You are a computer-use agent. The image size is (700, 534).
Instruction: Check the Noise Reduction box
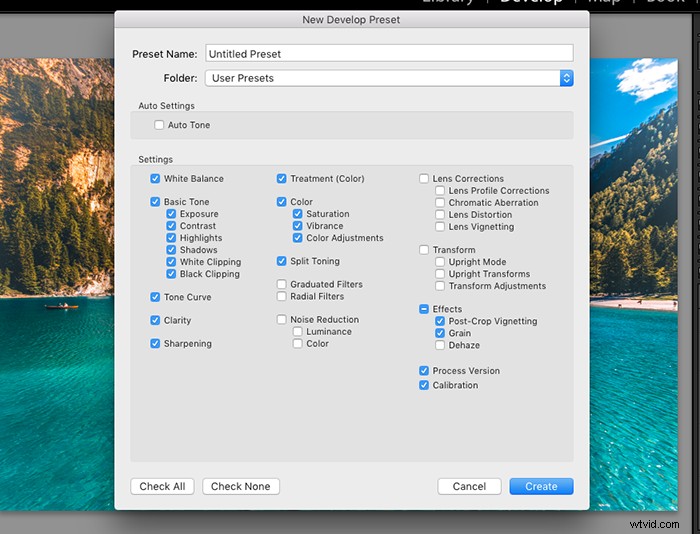[281, 320]
